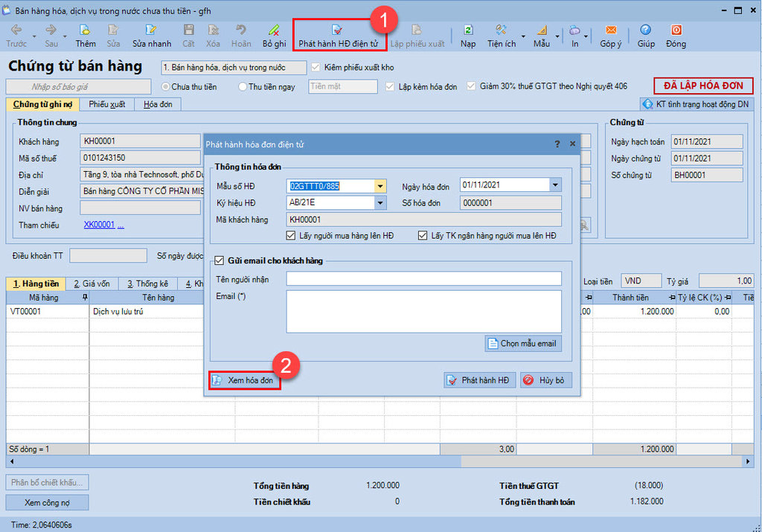Viewport: 762px width, 532px height.
Task: Click the Nhập số báo giá field
Action: tap(78, 87)
